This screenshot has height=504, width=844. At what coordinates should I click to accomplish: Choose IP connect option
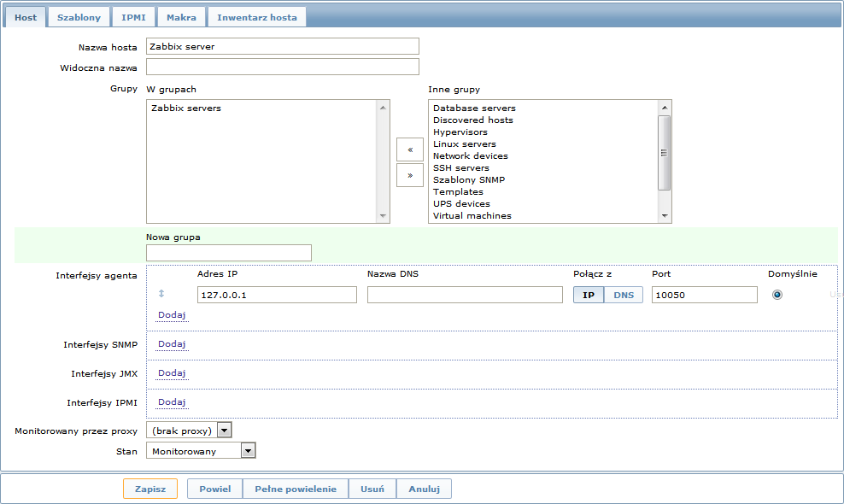pyautogui.click(x=589, y=295)
